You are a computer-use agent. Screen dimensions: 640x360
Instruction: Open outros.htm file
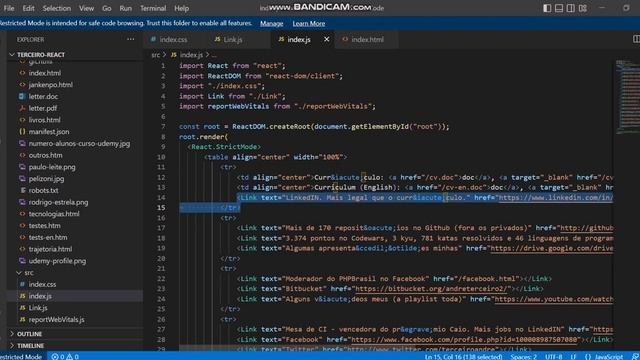click(45, 156)
